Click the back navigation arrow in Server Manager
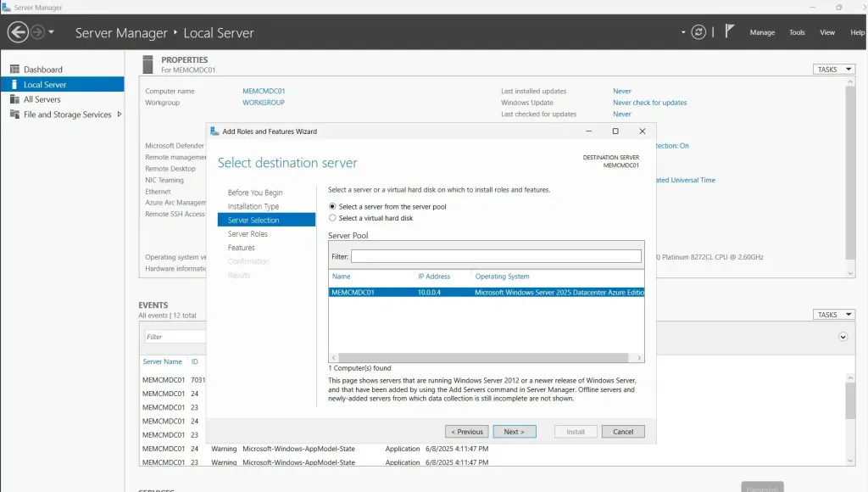Viewport: 868px width, 492px height. point(19,32)
